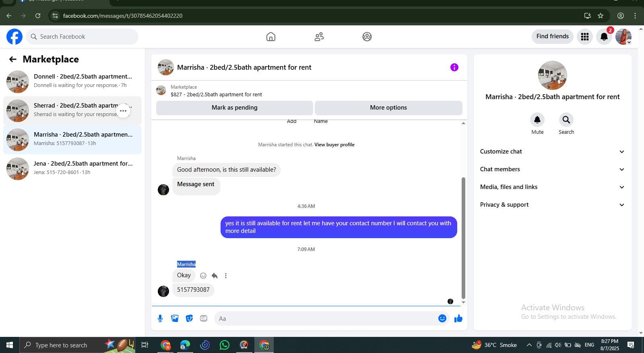React to the Okay message with emoji
This screenshot has height=353, width=644.
203,276
